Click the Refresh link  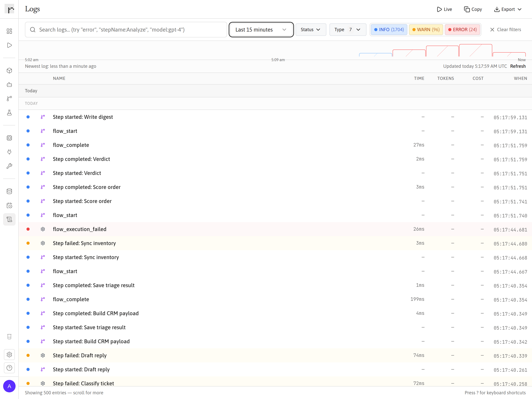(x=518, y=66)
